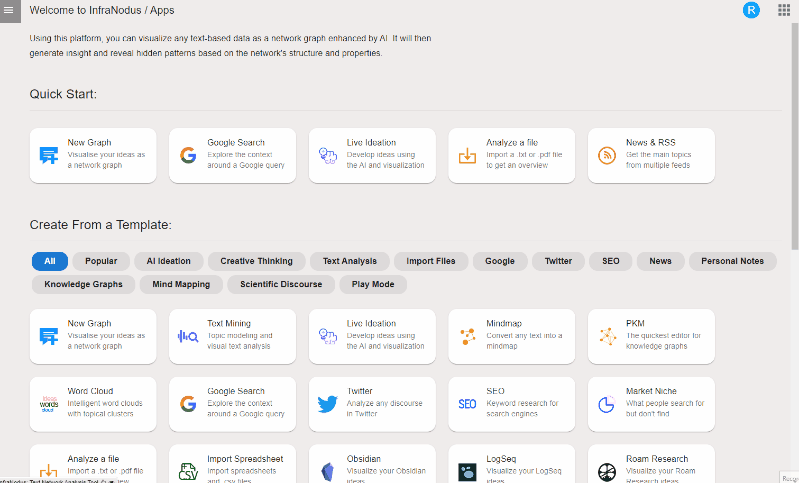Click Google Search icon in Quick Start
Viewport: 799px width, 483px height.
pyautogui.click(x=188, y=155)
